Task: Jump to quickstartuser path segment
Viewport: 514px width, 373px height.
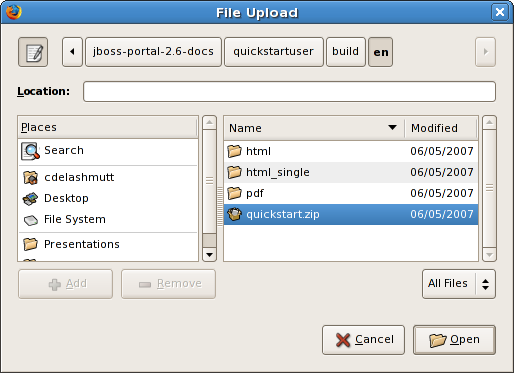Action: click(274, 52)
